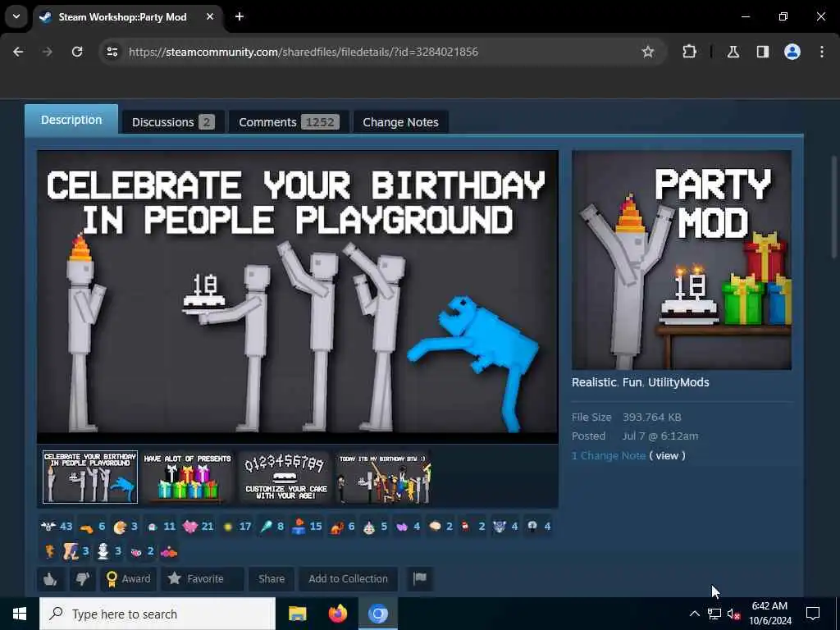
Task: Bookmark this page with the star icon
Action: tap(648, 52)
